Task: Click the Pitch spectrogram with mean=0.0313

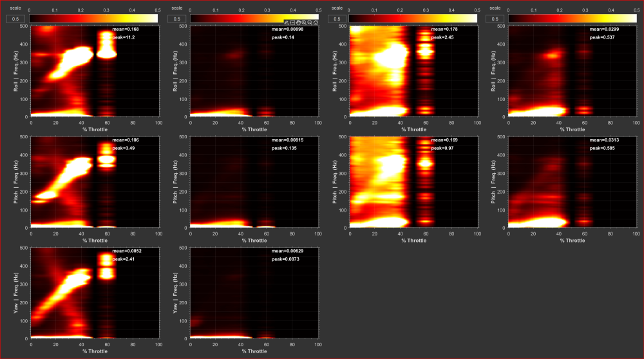Action: (x=572, y=181)
